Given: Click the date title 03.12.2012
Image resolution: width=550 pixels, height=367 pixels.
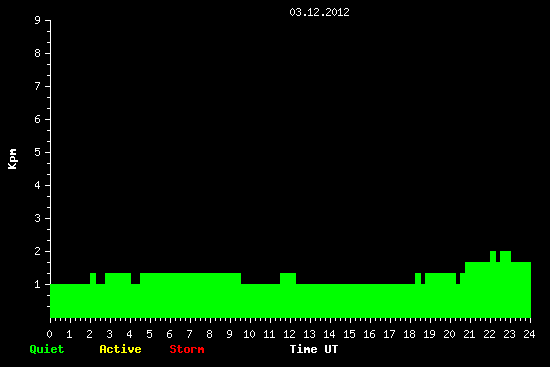Looking at the screenshot, I should 319,12.
